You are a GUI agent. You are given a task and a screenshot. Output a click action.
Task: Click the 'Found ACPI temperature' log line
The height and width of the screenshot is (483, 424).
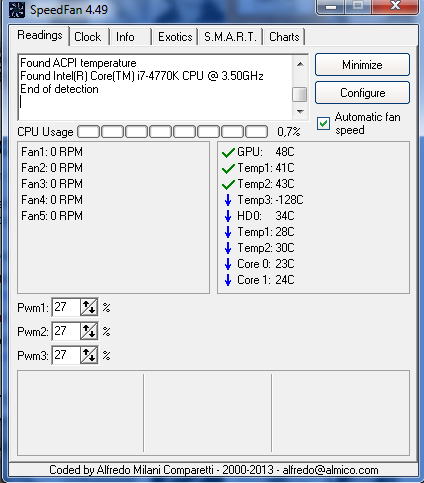pos(78,63)
